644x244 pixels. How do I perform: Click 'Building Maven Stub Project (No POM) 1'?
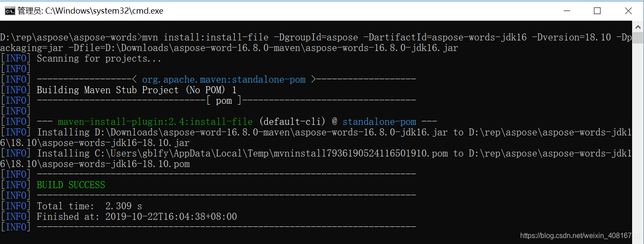pos(137,90)
